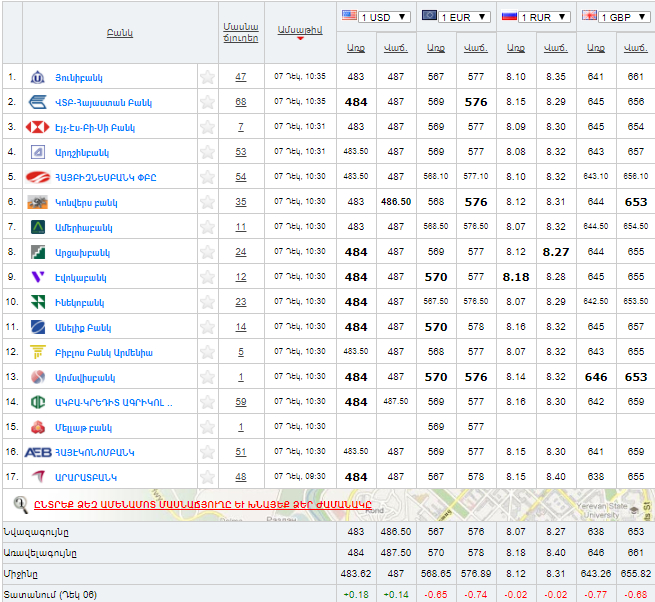Screen dimensions: 655x602
Task: Open the 1 EUR currency dropdown
Action: [464, 17]
